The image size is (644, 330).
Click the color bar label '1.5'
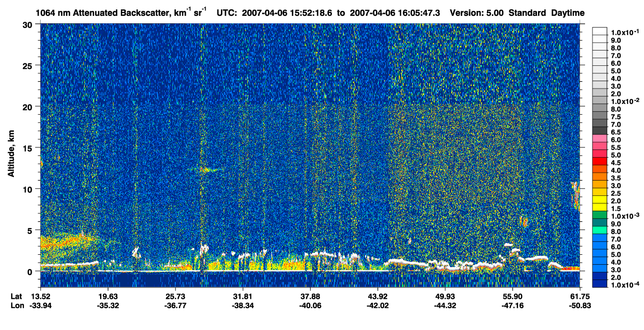click(x=616, y=209)
